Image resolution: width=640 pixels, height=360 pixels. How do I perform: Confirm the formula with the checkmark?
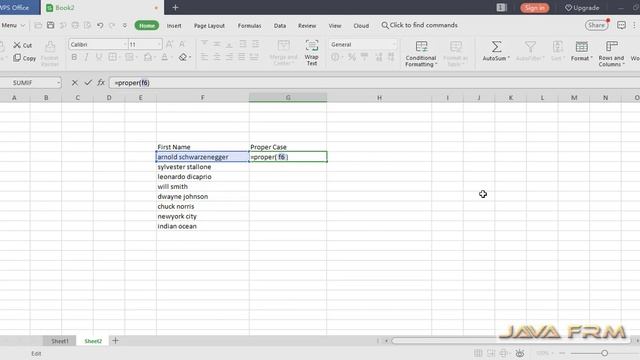click(88, 83)
